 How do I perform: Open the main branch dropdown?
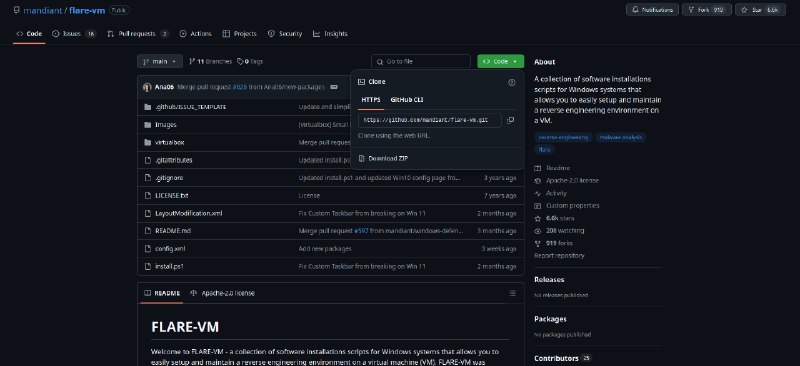(x=160, y=61)
